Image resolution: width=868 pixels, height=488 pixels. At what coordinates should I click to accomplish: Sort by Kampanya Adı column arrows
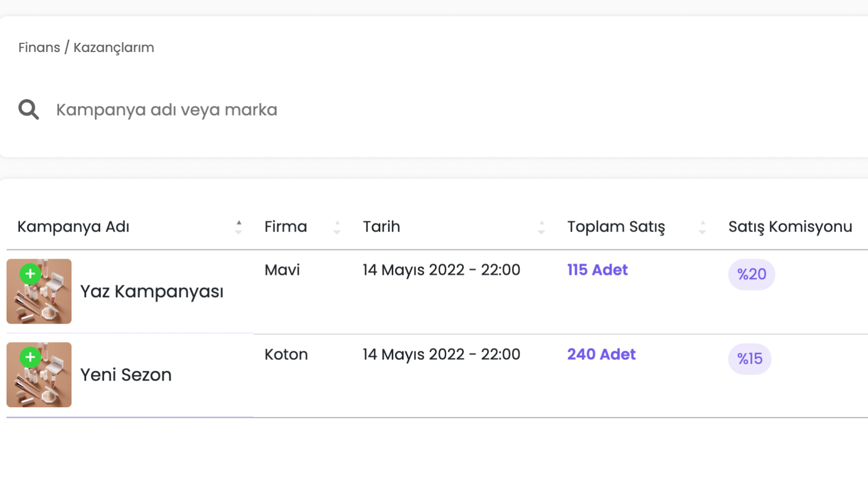point(239,227)
